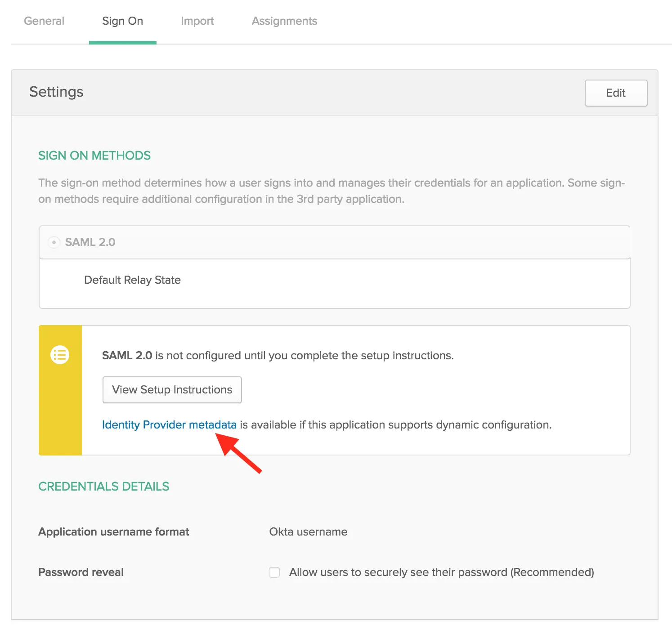This screenshot has height=634, width=672.
Task: Click the Password reveal label
Action: 81,572
